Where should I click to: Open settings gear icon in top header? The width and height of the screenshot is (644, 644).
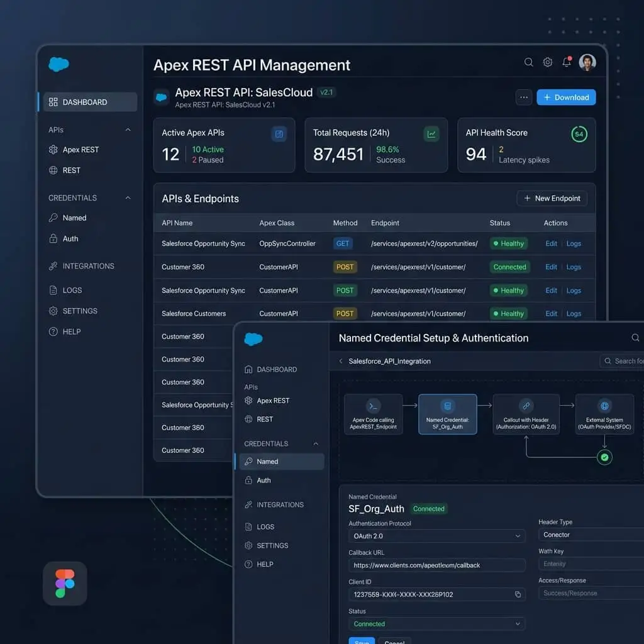point(548,62)
